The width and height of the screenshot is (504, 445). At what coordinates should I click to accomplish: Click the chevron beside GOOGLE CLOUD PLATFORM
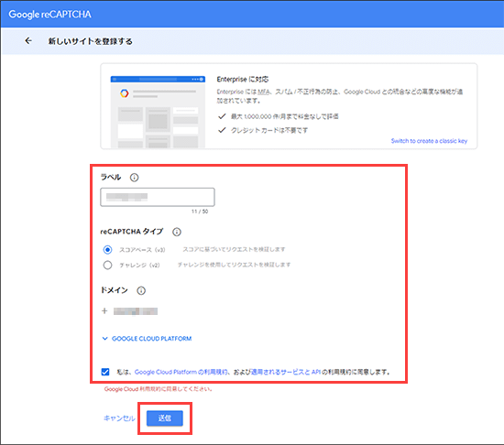(x=104, y=339)
